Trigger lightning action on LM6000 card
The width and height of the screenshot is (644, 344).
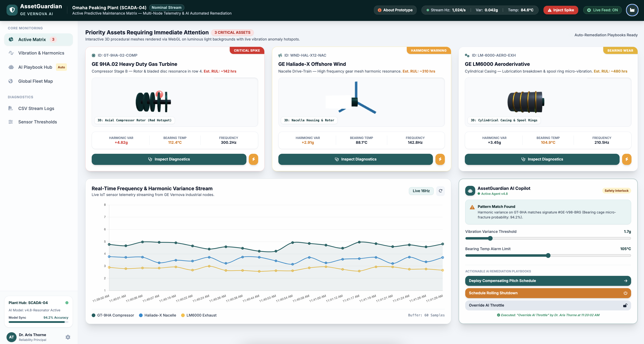coord(627,159)
